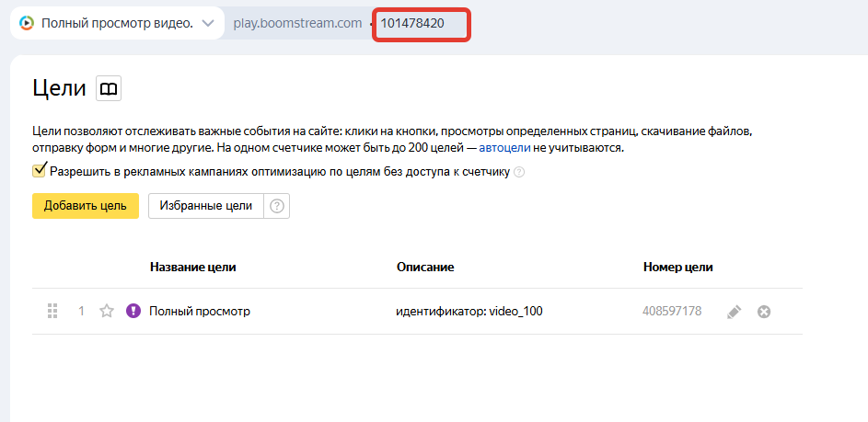
Task: Star the Полный просмотр goal as favorite
Action: coord(106,312)
